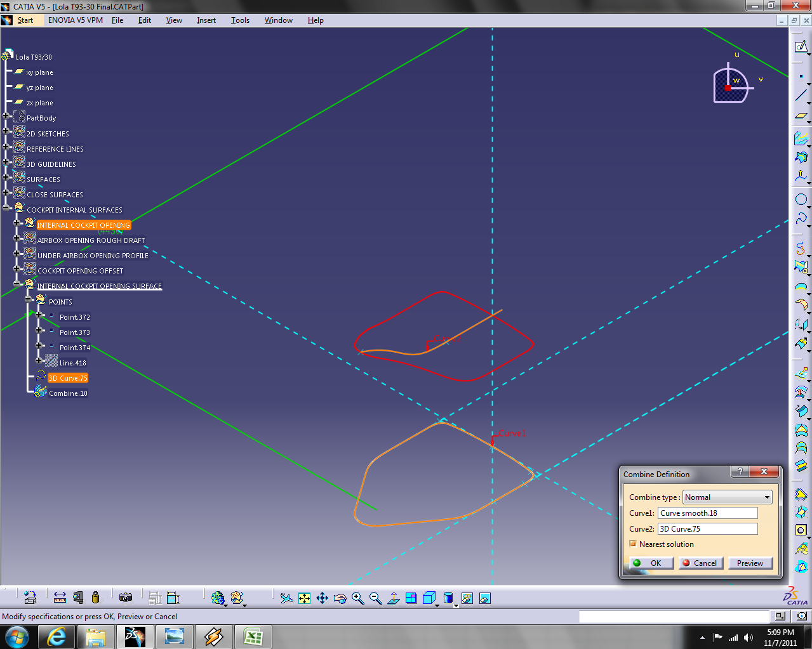This screenshot has width=812, height=649.
Task: Activate Fly Mode airplane icon
Action: pos(286,598)
